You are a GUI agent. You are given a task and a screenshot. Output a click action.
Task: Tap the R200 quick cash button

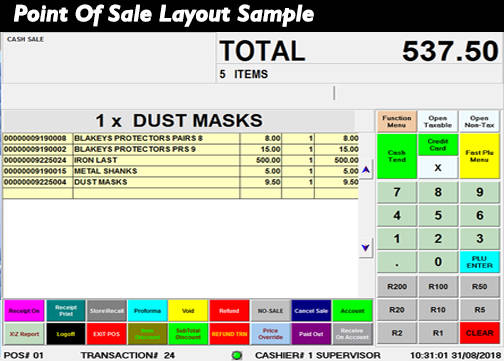coord(397,286)
